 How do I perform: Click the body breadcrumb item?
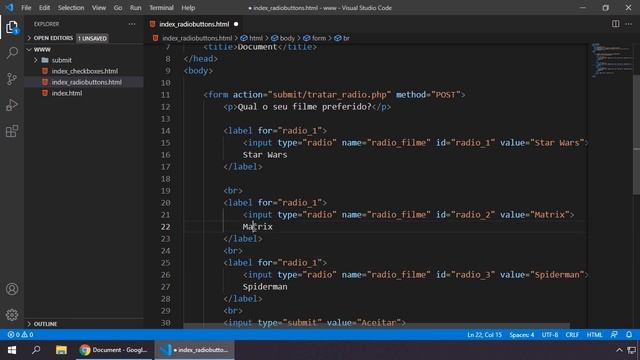287,38
